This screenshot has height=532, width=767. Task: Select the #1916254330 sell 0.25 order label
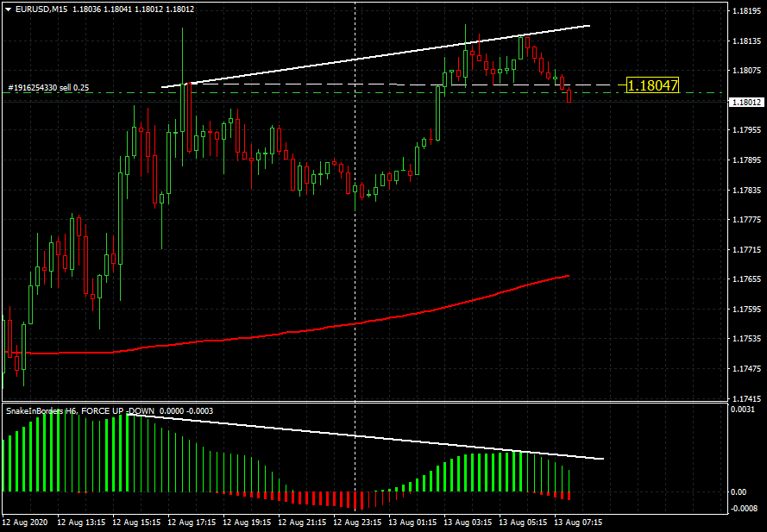[x=48, y=88]
